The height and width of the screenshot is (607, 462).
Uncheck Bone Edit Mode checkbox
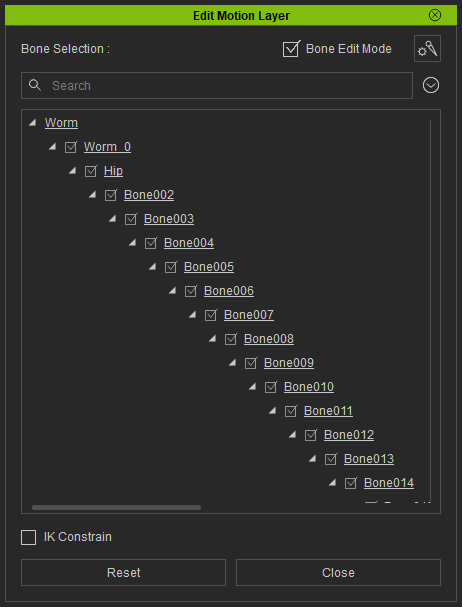click(x=291, y=49)
